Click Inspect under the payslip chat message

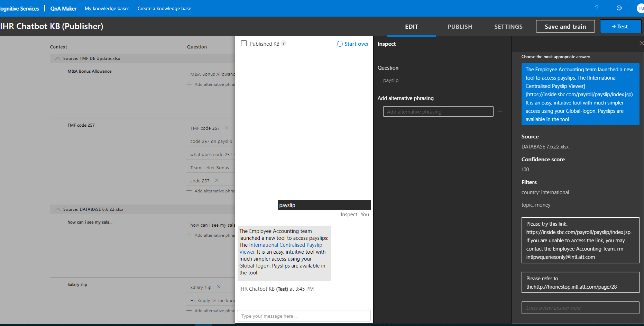(349, 214)
